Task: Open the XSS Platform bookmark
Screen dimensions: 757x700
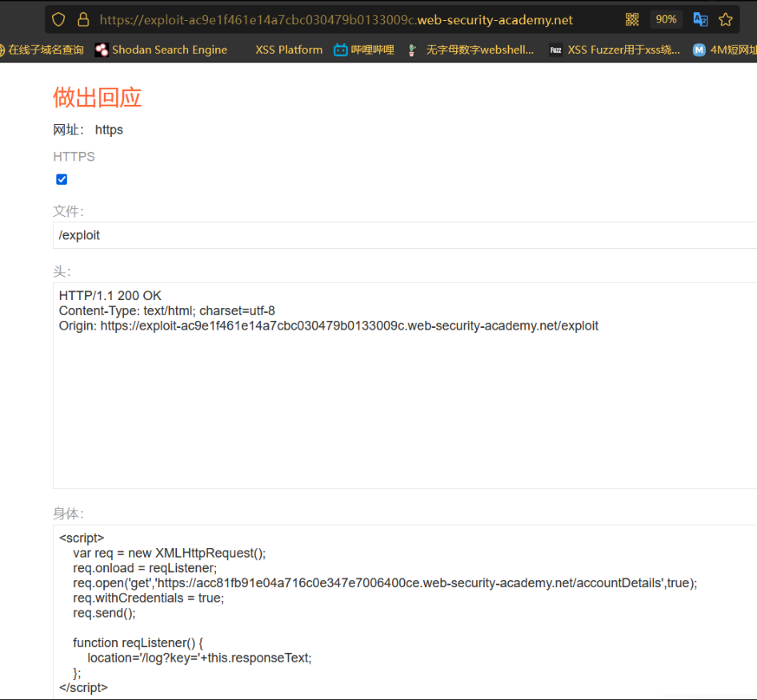Action: pyautogui.click(x=289, y=50)
